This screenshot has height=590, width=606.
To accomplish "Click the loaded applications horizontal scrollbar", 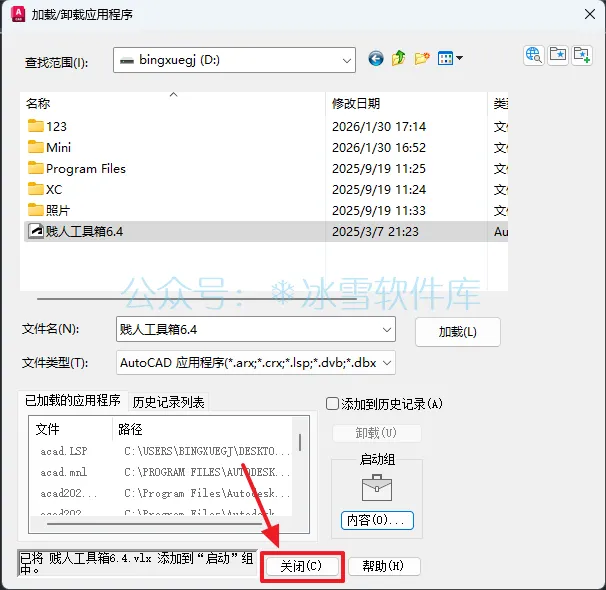I will pyautogui.click(x=155, y=524).
